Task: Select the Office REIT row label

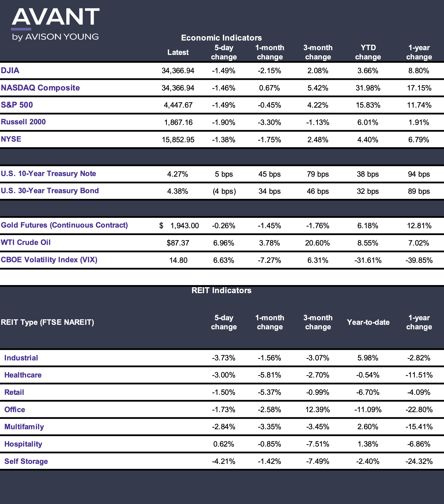Action: coord(15,410)
